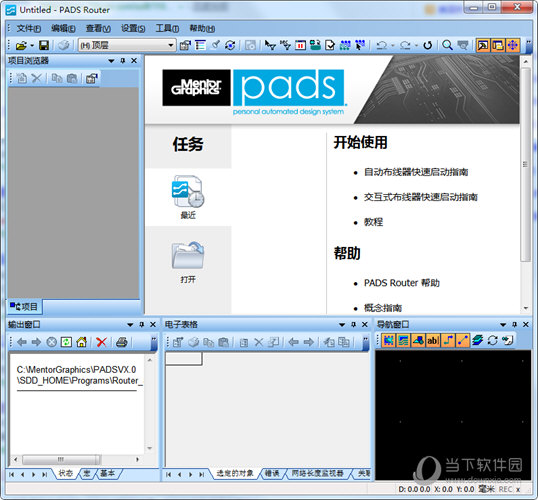Click the Undo arrow icon
The width and height of the screenshot is (538, 500).
point(382,45)
